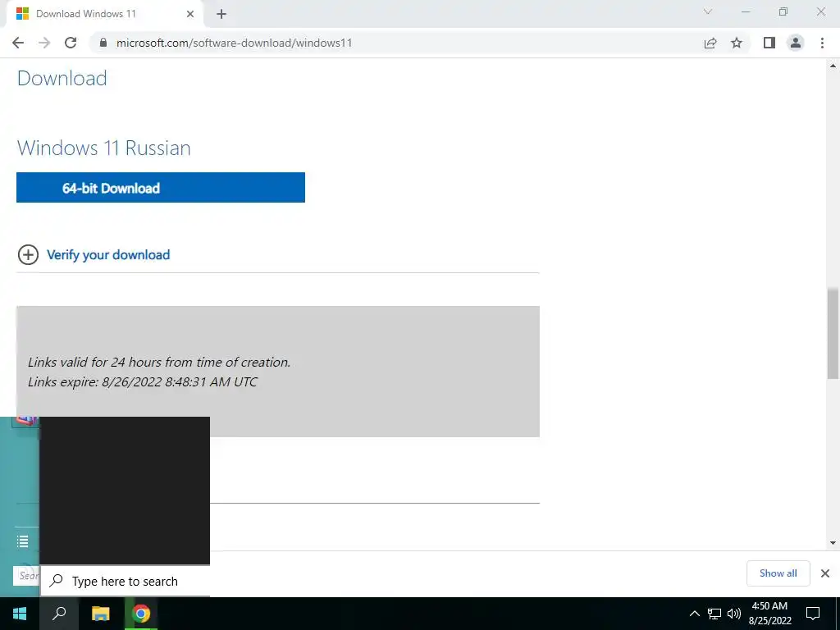This screenshot has height=630, width=840.
Task: Share this page via share icon
Action: click(710, 43)
